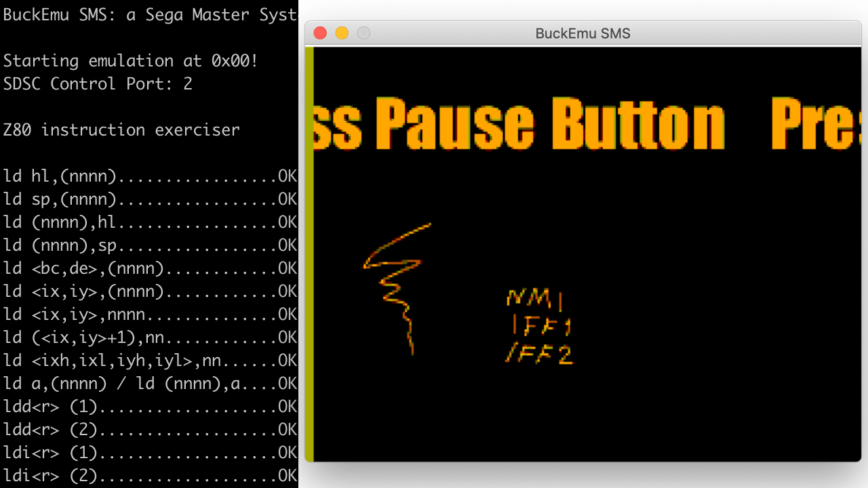Click the 'BuckEmu SMS: a Sega Master' terminal header
868x488 pixels.
[149, 15]
